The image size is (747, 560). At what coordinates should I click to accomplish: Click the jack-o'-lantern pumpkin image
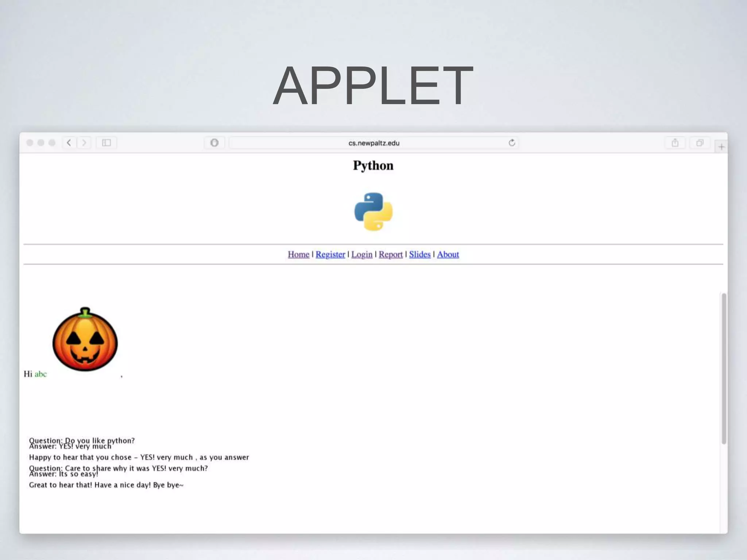coord(85,339)
